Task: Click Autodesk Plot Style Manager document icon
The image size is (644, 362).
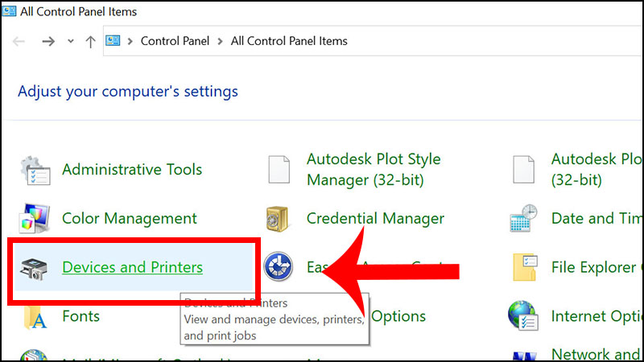Action: (279, 170)
